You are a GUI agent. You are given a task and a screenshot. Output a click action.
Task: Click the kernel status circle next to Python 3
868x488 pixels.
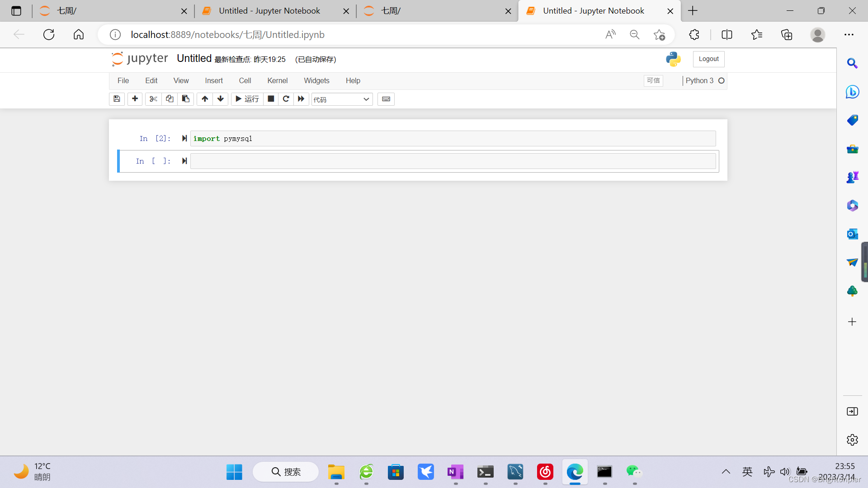[722, 80]
